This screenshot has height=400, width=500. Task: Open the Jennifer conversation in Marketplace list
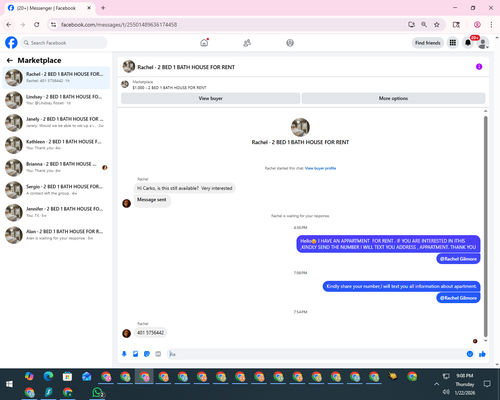pyautogui.click(x=56, y=212)
